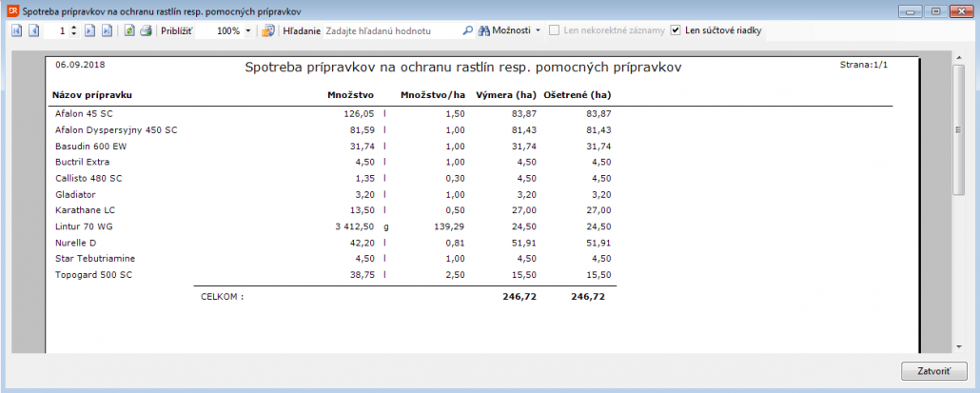The width and height of the screenshot is (980, 393).
Task: Click quantity value 42,20 for Nurelle D
Action: pos(362,243)
